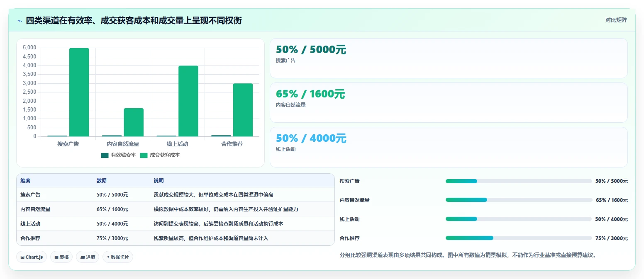Click the 数据卡片 badge

point(118,257)
